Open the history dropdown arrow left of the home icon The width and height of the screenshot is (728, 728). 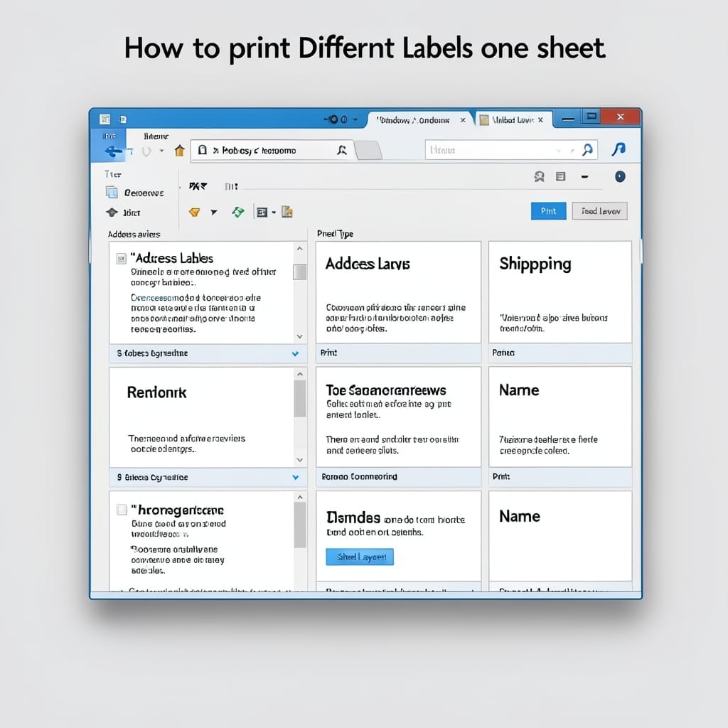(x=161, y=151)
